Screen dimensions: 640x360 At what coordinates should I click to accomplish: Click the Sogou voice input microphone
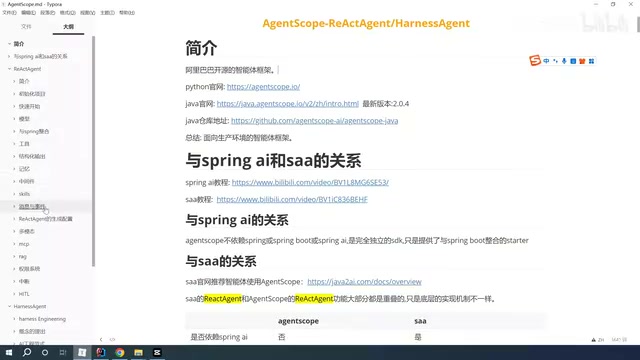tap(564, 61)
